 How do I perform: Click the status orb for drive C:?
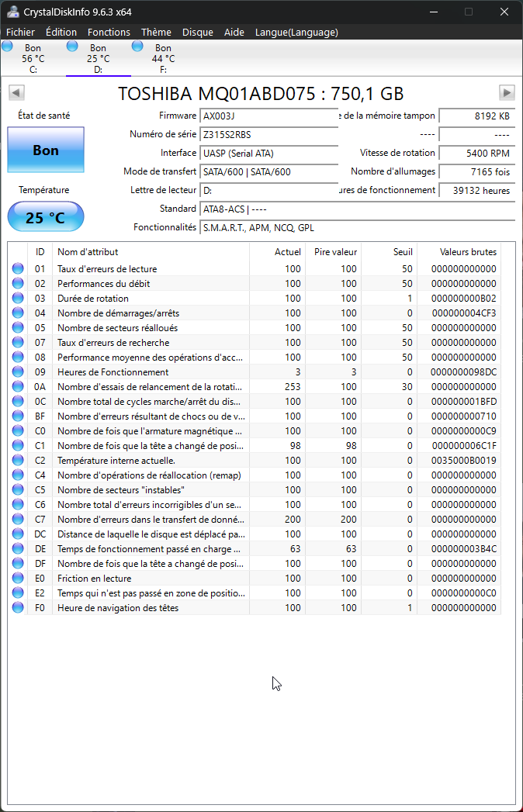tap(8, 47)
